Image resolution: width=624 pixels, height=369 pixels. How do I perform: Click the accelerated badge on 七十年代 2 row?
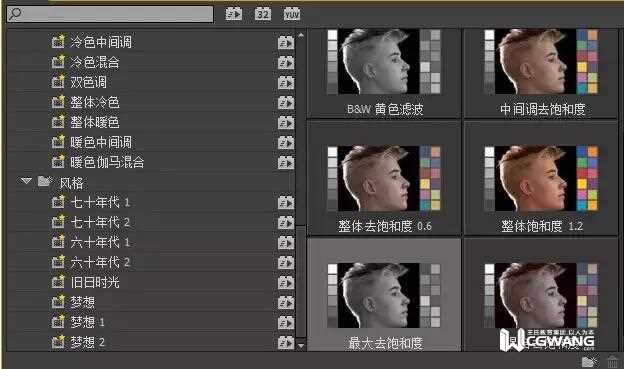286,223
